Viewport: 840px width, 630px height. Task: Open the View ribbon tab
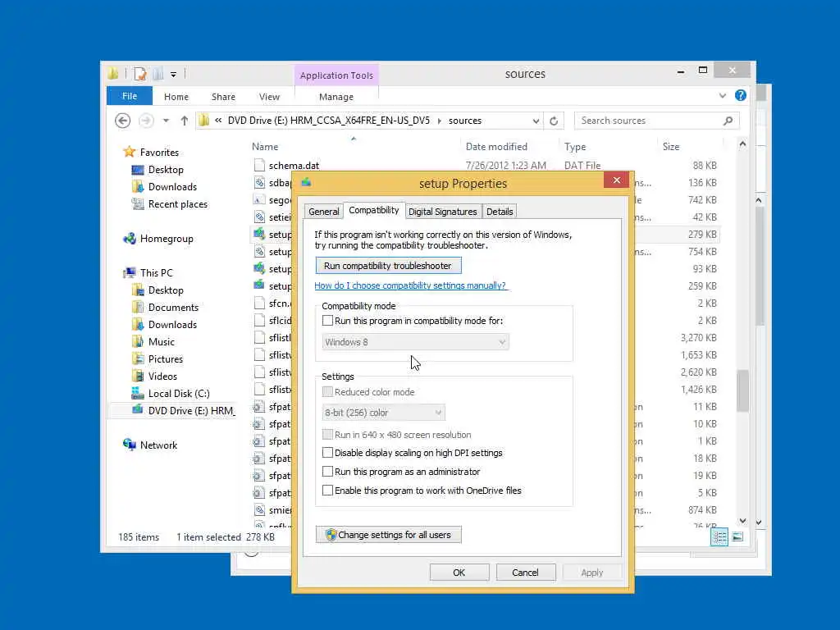pos(269,97)
